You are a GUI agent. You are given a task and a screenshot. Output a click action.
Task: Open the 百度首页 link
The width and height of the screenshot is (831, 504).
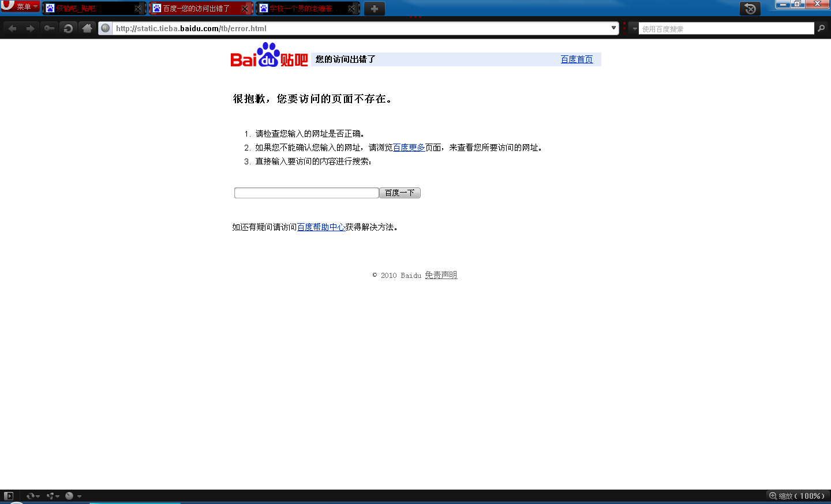[577, 59]
